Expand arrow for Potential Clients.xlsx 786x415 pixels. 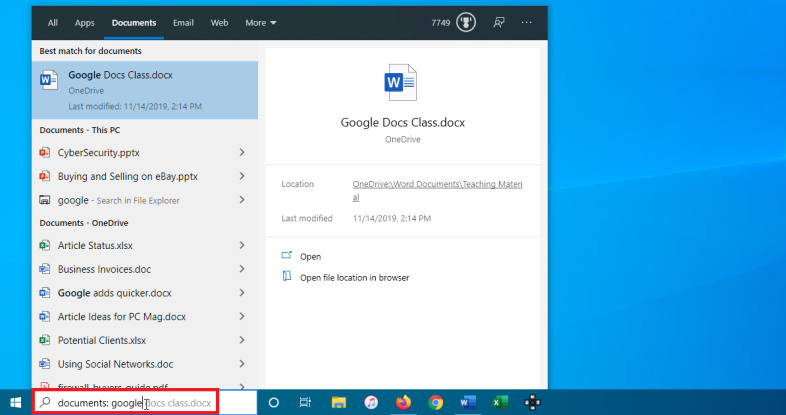[x=242, y=340]
